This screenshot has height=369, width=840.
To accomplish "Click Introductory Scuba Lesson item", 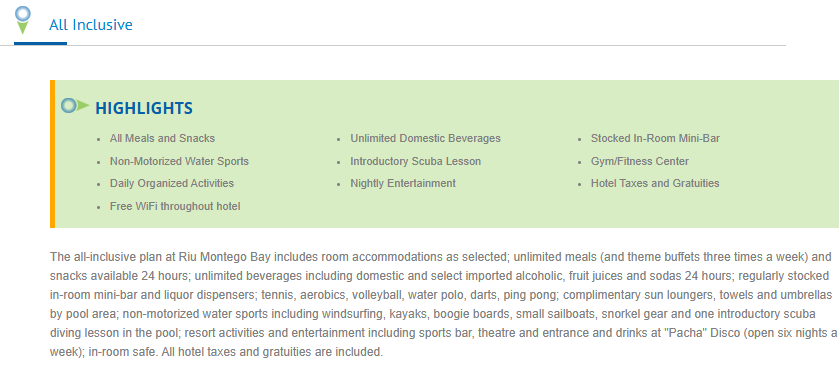I will click(x=416, y=161).
